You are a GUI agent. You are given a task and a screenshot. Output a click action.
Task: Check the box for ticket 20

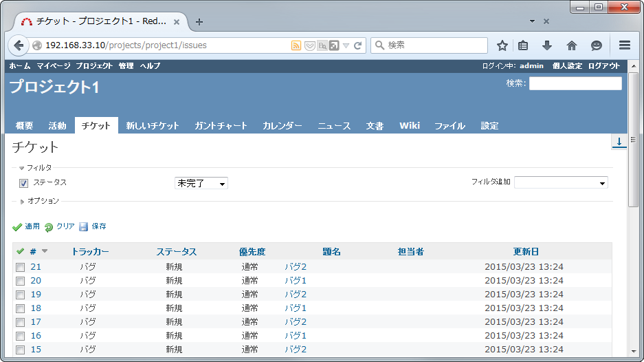pyautogui.click(x=20, y=281)
